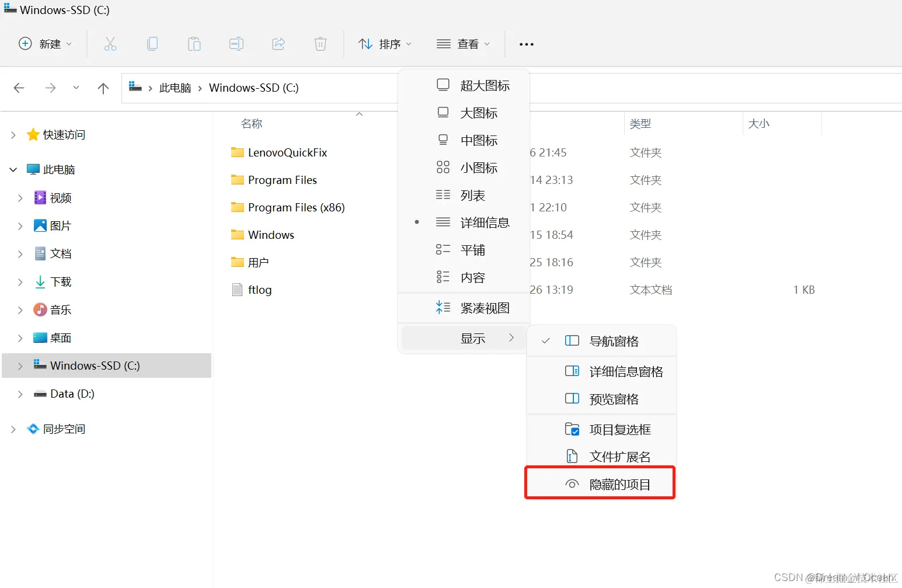902x588 pixels.
Task: Click the Delete (trash) icon
Action: pos(320,44)
